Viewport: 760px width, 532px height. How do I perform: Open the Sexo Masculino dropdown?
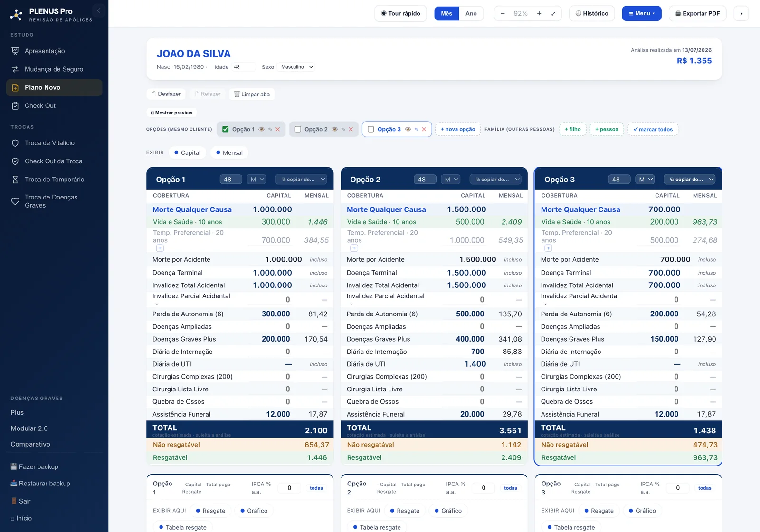click(x=297, y=67)
